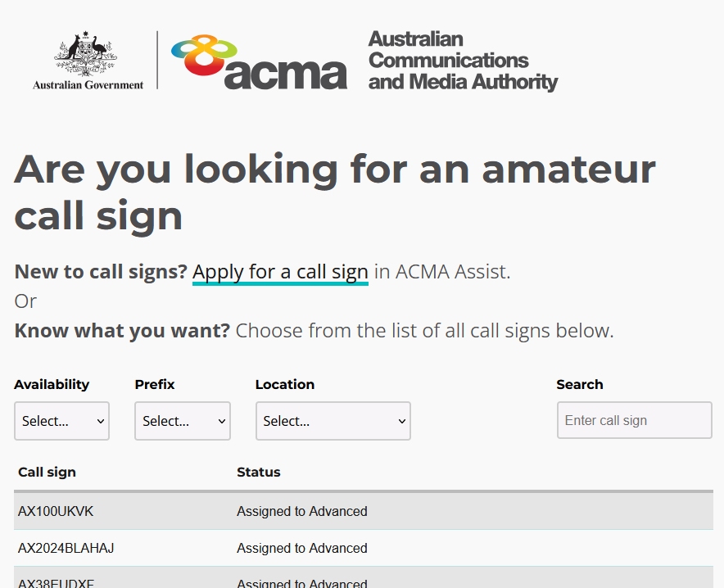Click the Location filter label

(x=285, y=384)
